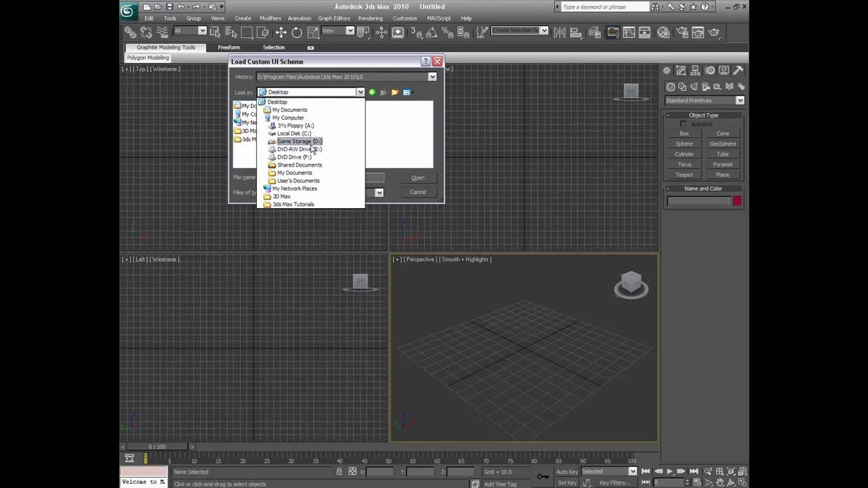Open the Animation menu
The image size is (868, 488).
tap(299, 18)
